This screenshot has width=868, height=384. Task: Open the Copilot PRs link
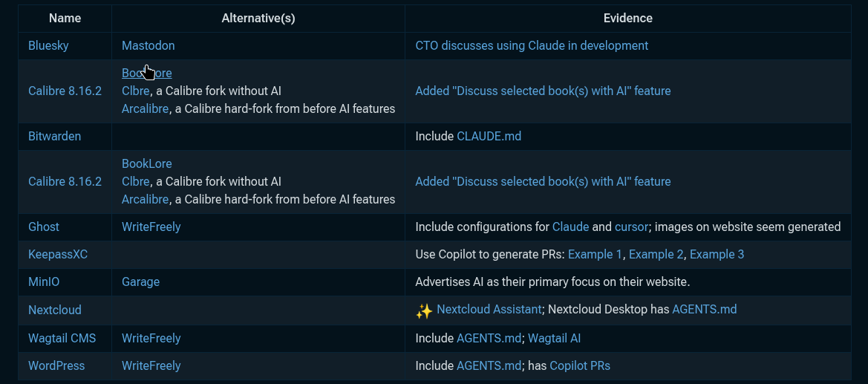580,365
